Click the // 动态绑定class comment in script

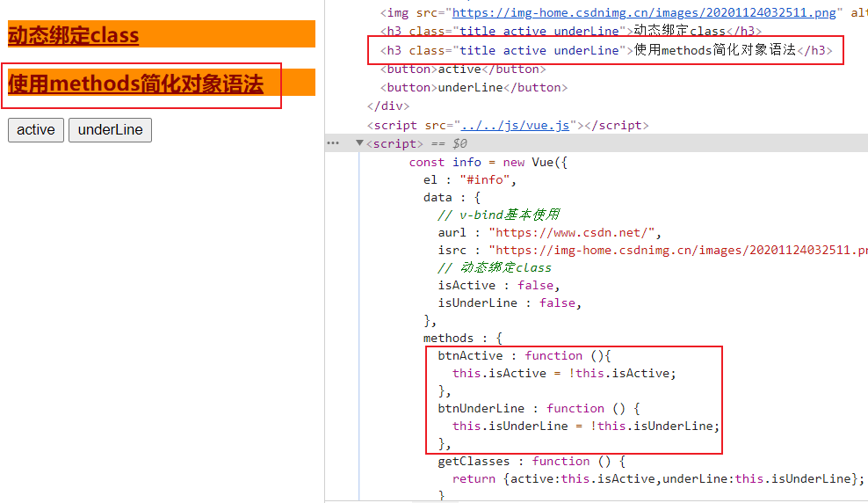[x=495, y=268]
